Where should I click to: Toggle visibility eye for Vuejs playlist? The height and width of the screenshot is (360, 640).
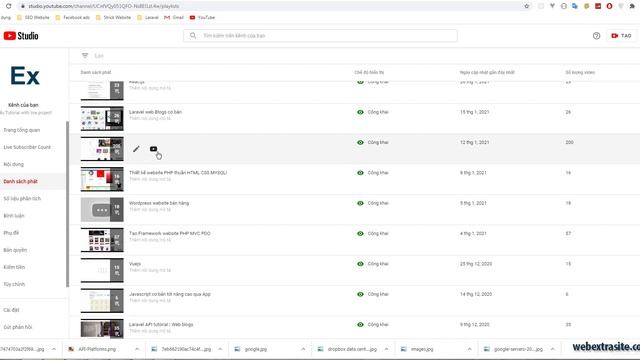tap(360, 264)
